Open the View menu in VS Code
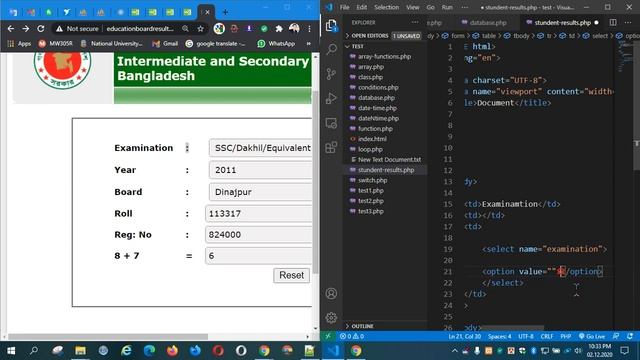The image size is (640, 360). pyautogui.click(x=413, y=7)
